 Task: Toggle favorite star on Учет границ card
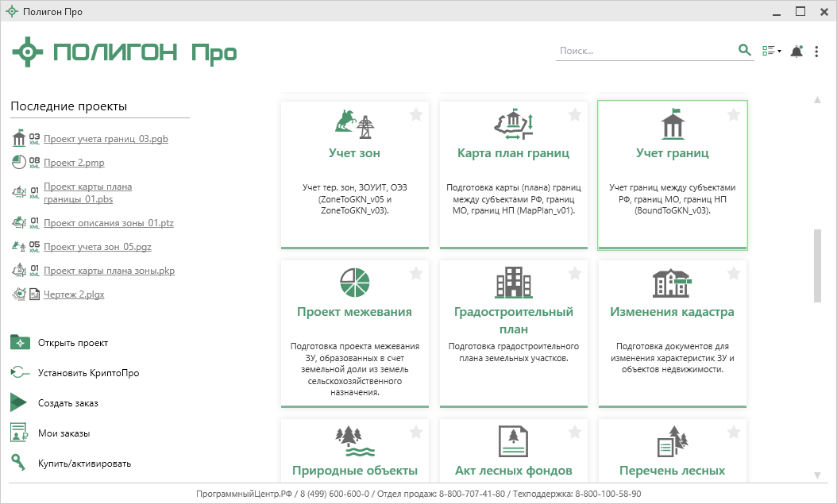point(734,115)
